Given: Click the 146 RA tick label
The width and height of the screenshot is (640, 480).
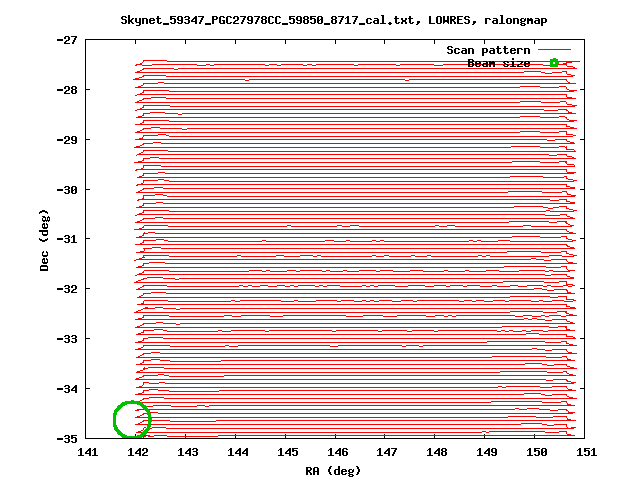Looking at the screenshot, I should click(x=338, y=452).
